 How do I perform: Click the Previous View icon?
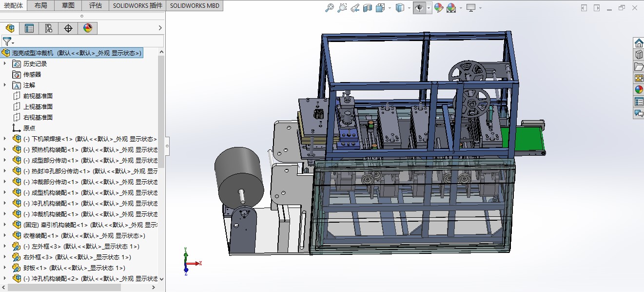point(355,8)
